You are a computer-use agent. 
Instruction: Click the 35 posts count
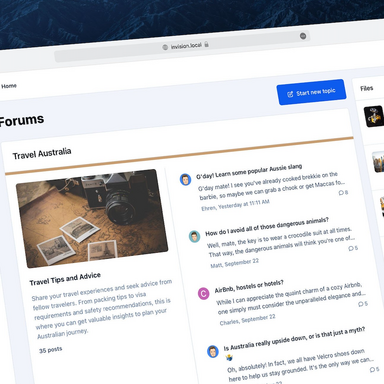pyautogui.click(x=51, y=350)
